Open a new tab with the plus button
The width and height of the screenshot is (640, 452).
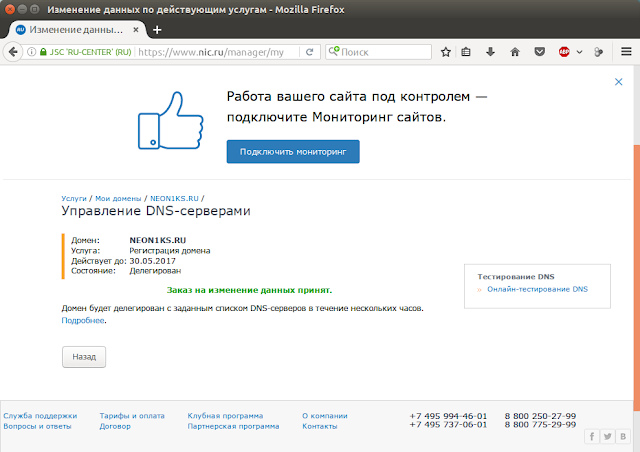pyautogui.click(x=157, y=30)
